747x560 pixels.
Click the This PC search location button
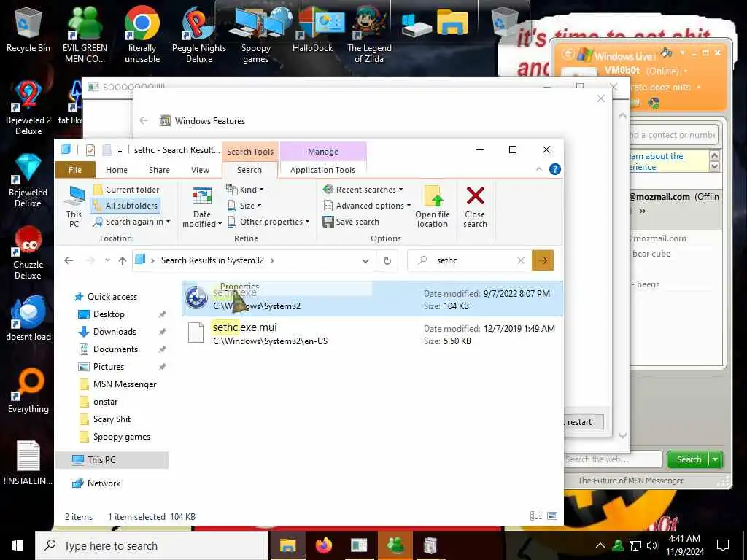click(74, 206)
